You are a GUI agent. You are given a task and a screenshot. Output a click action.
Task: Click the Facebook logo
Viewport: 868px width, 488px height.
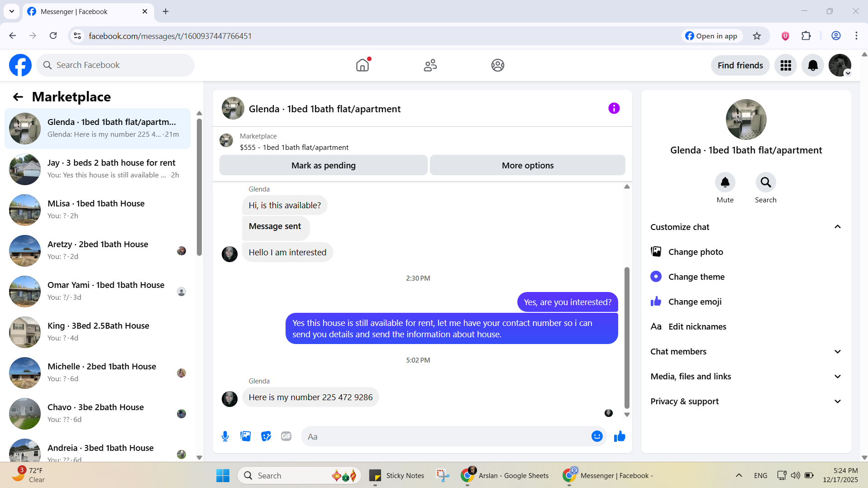[x=20, y=65]
